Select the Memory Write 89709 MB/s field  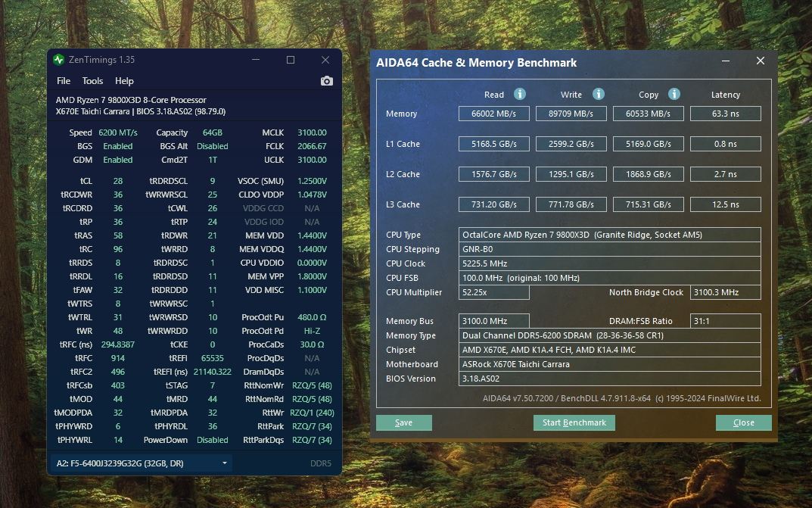tap(571, 114)
